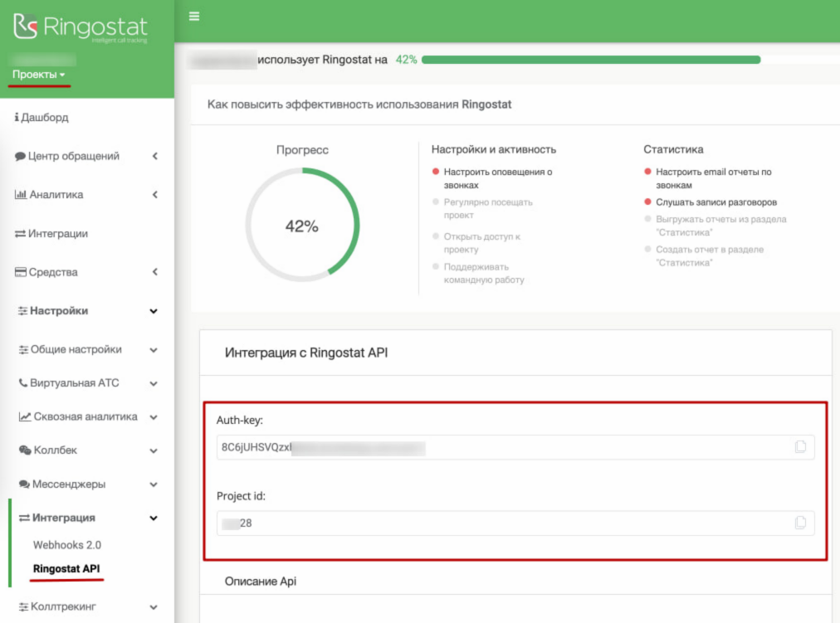The height and width of the screenshot is (623, 840).
Task: Click Настроить оповещения о звонках
Action: coord(498,178)
